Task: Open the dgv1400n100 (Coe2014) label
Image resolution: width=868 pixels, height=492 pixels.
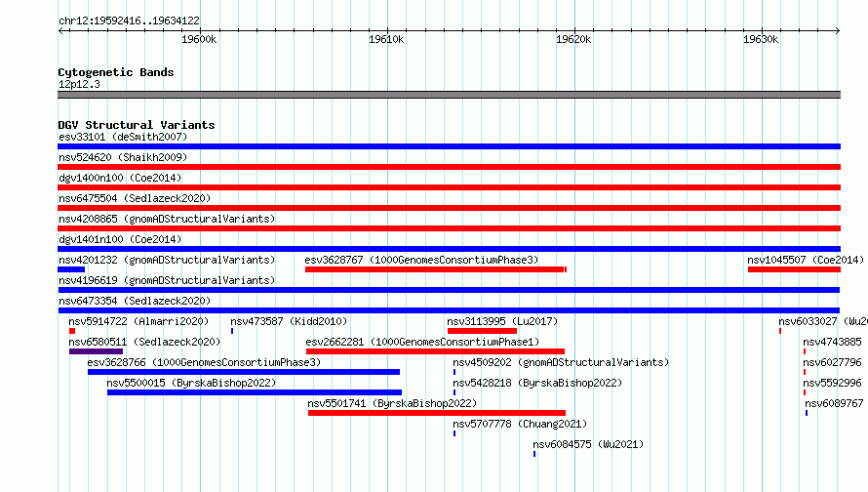Action: pyautogui.click(x=120, y=178)
